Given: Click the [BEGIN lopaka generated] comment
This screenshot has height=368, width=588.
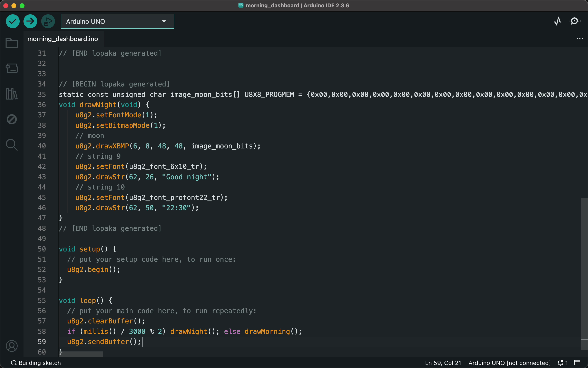Looking at the screenshot, I should [x=114, y=84].
